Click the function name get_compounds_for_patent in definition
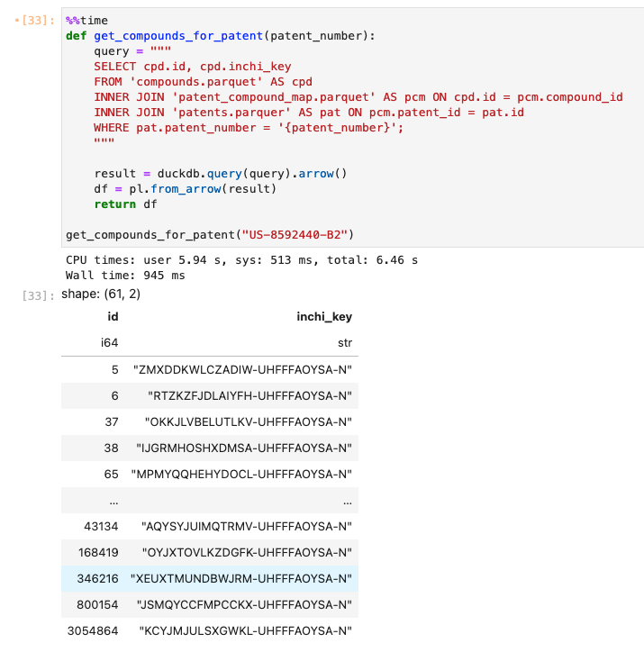 click(178, 36)
